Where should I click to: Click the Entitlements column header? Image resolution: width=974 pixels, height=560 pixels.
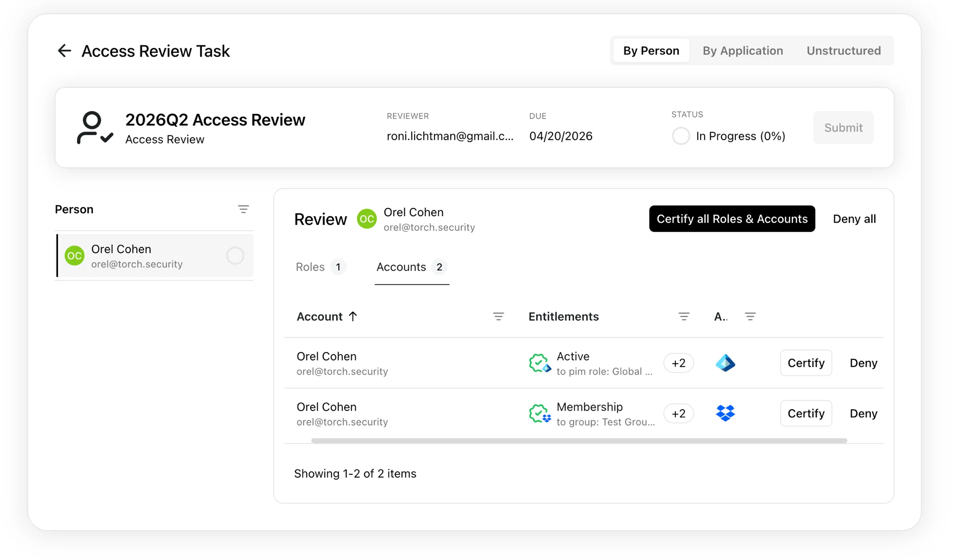(x=563, y=317)
